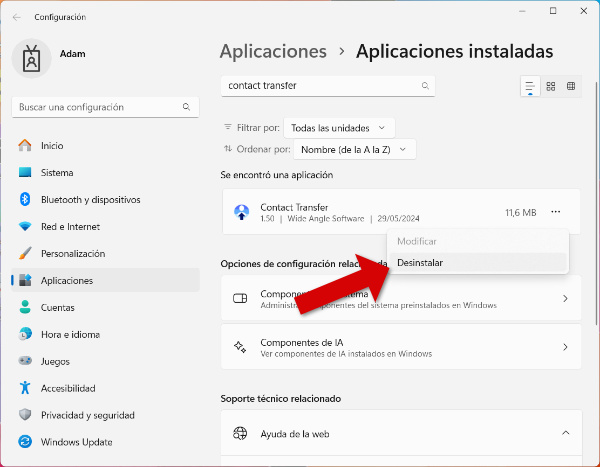Go to Juegos label in sidebar
Screen dimensions: 600x467
[55, 362]
